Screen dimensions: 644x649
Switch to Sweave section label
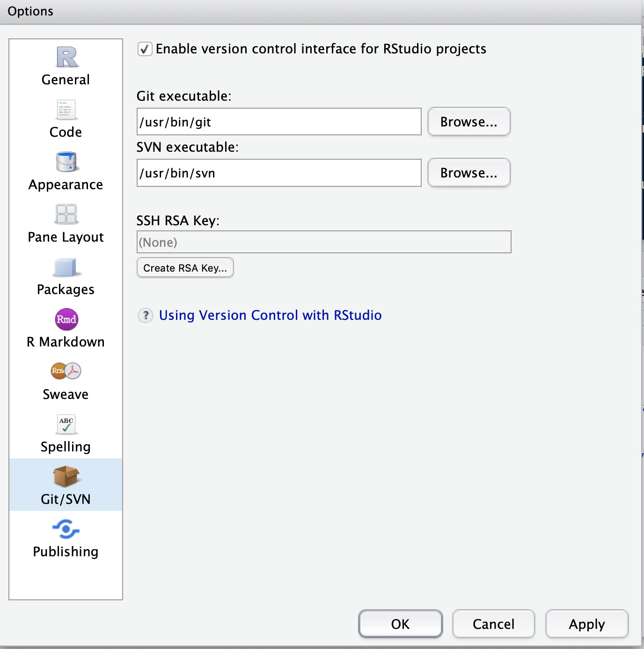[x=66, y=394]
